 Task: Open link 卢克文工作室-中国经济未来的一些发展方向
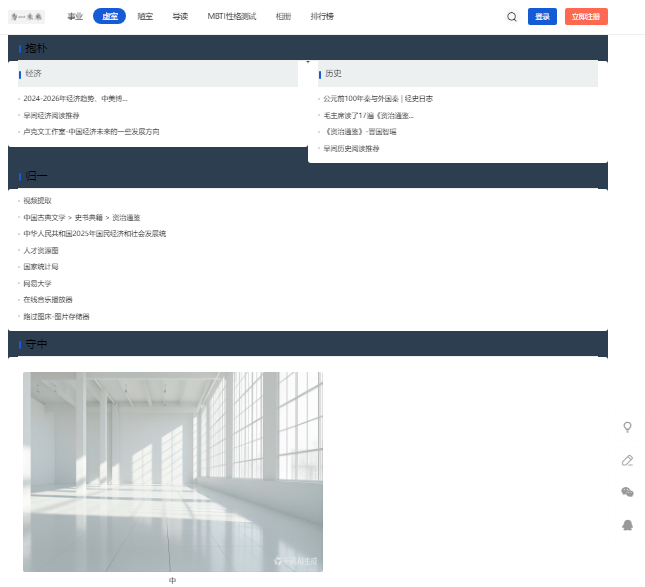(x=91, y=132)
